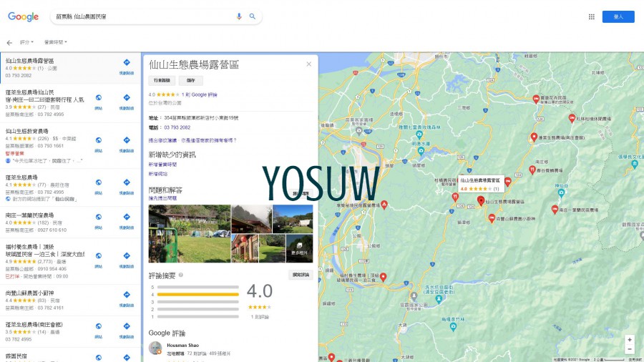Click the back arrow below search bar

9,43
